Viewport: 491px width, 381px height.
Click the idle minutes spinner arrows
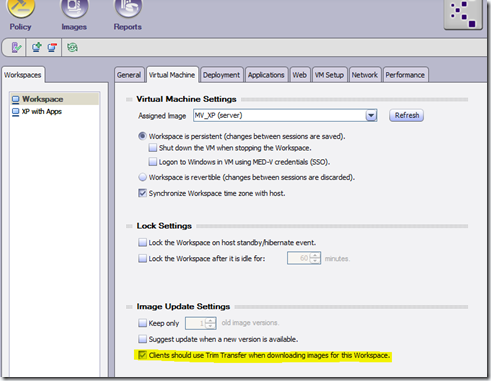pyautogui.click(x=315, y=258)
